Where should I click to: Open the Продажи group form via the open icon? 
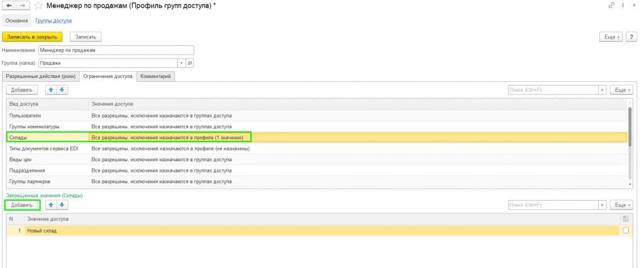[x=190, y=63]
